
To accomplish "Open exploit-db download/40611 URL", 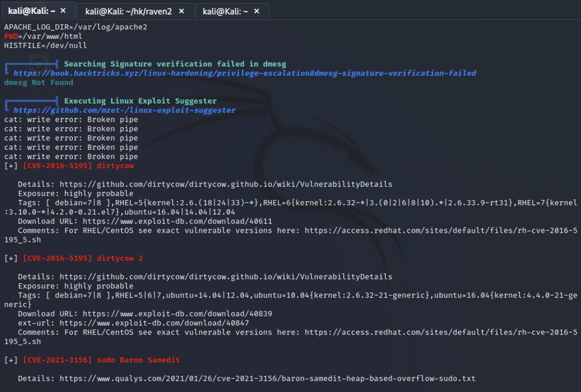I will 177,221.
